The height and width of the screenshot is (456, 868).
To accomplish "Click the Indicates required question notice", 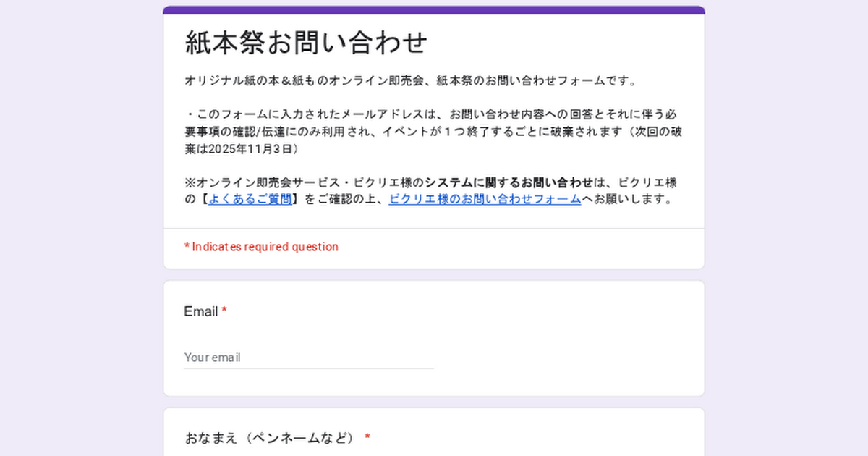I will tap(261, 247).
